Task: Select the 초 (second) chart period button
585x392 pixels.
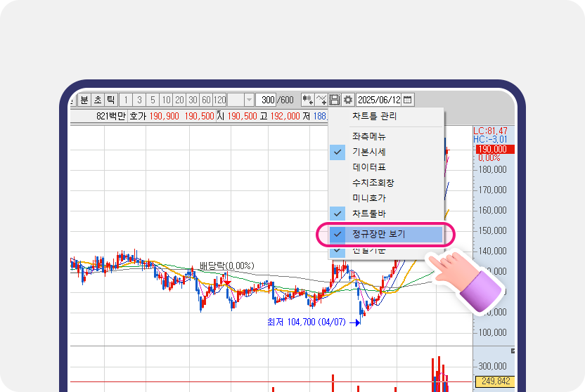Action: 98,100
